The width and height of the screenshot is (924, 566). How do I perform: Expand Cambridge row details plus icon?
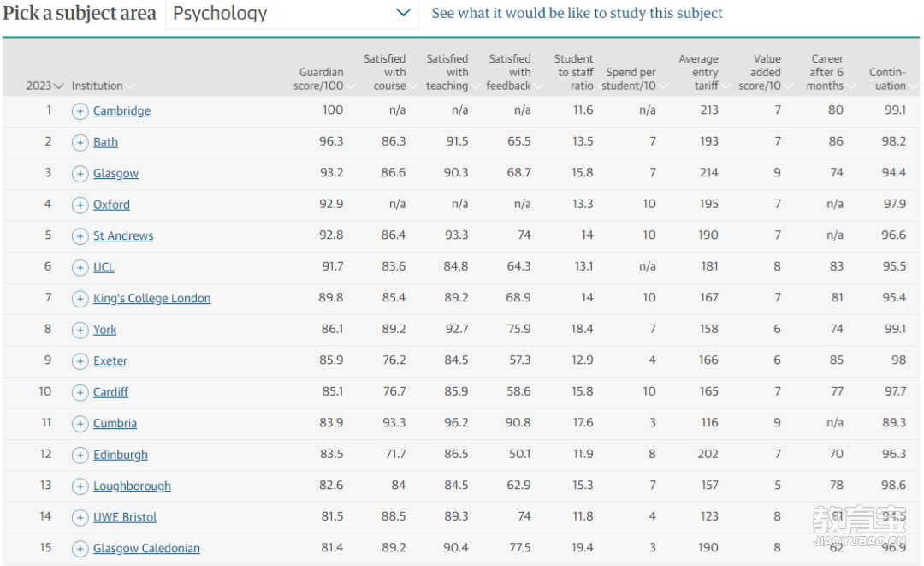point(80,110)
